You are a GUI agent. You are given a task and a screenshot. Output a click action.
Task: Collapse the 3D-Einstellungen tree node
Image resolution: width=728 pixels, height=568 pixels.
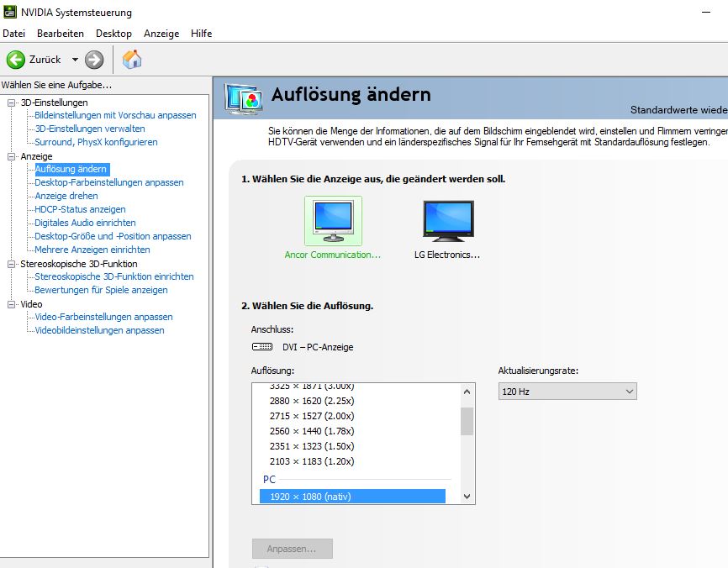coord(11,103)
